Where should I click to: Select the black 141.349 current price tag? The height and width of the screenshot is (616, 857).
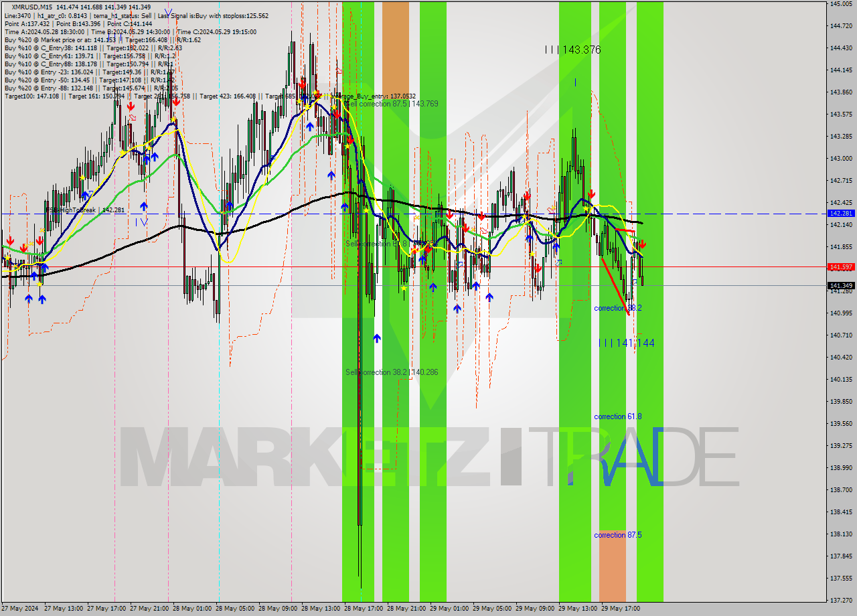click(x=841, y=286)
